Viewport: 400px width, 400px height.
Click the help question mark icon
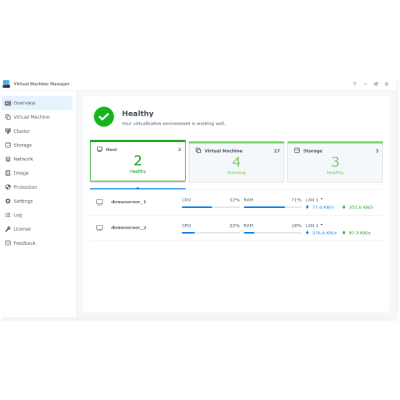pyautogui.click(x=355, y=84)
